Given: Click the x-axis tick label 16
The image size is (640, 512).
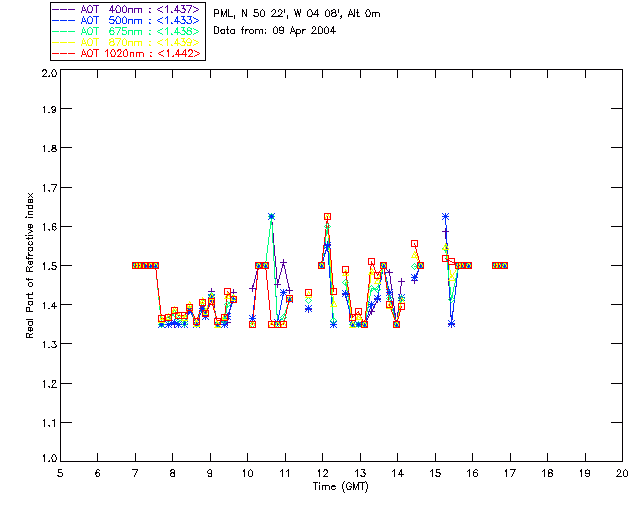Looking at the screenshot, I should [473, 473].
